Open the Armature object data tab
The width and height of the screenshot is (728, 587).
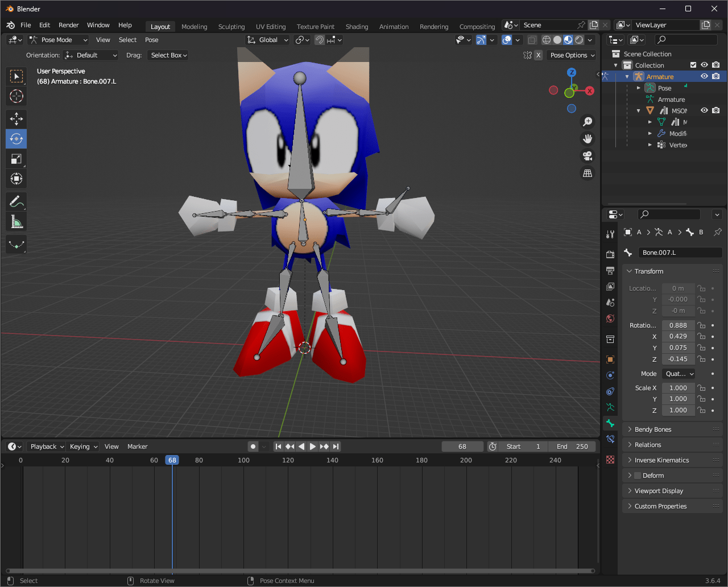(x=610, y=407)
